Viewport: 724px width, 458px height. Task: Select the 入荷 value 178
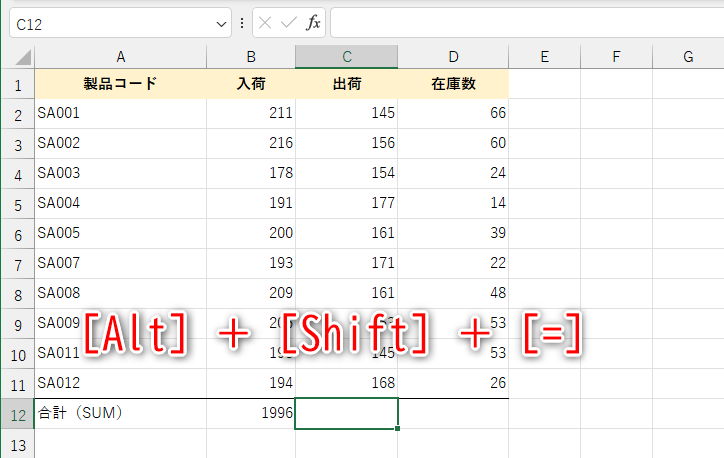251,174
